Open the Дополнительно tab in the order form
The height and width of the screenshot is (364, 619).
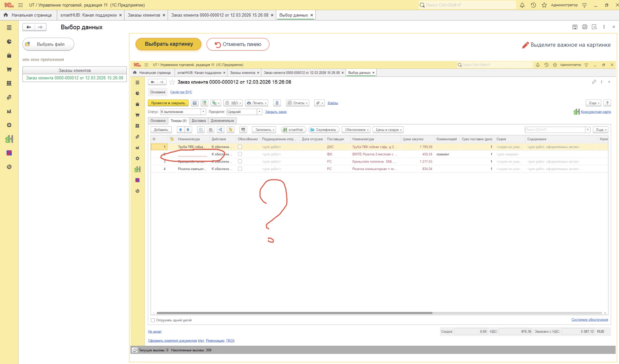coord(222,120)
